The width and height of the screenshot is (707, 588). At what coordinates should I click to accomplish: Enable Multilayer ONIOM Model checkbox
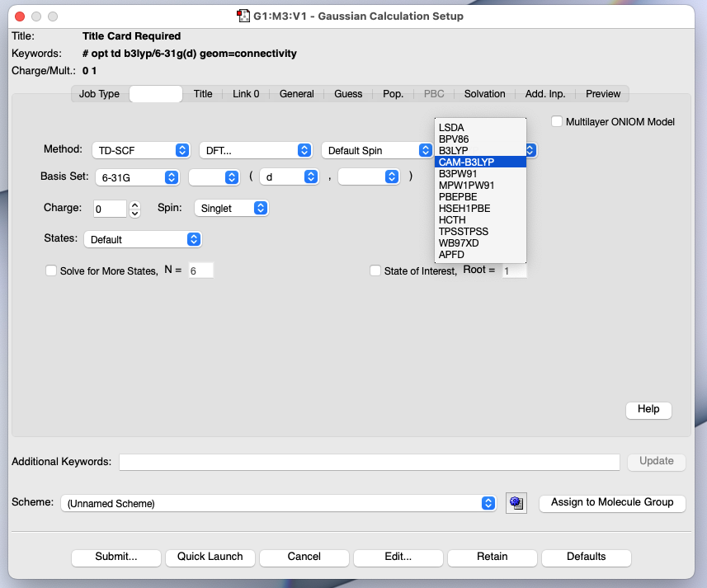tap(557, 122)
